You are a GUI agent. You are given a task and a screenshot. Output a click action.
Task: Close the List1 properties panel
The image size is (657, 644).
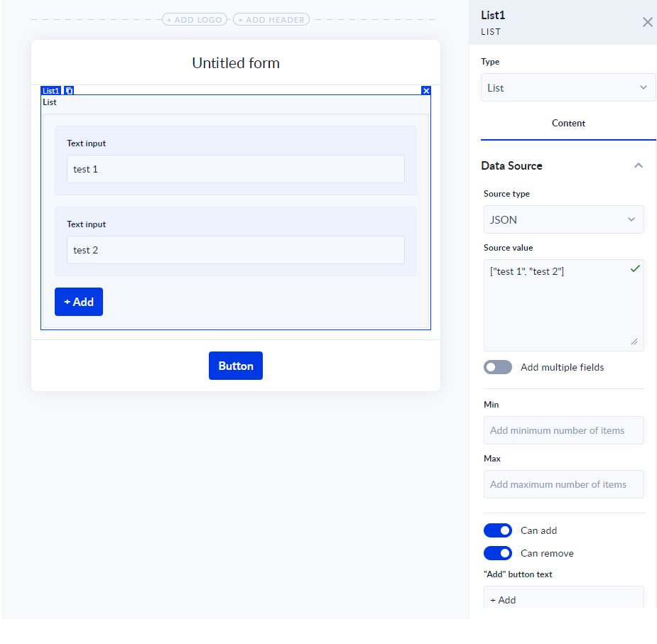(647, 22)
